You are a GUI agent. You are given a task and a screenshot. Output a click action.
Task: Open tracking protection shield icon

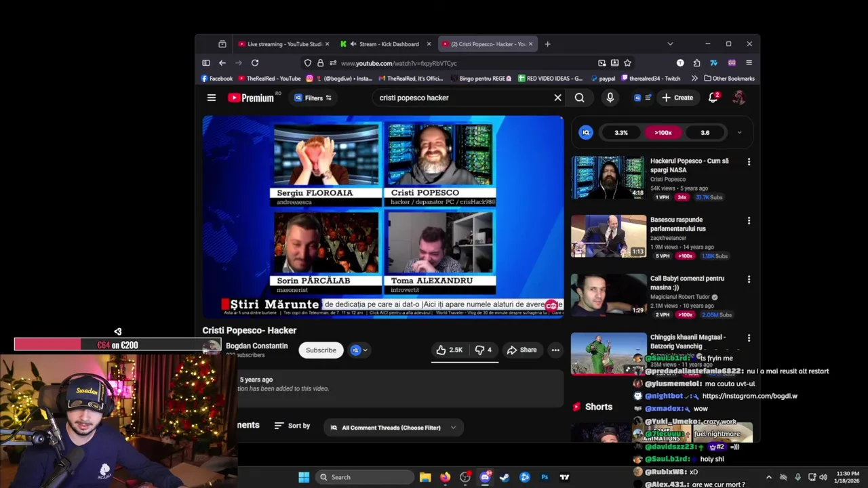[308, 63]
